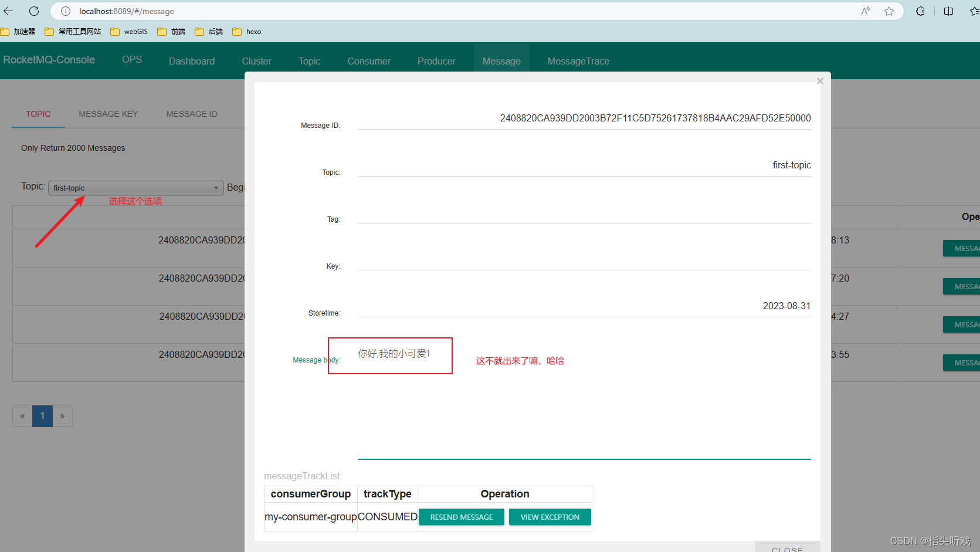The image size is (980, 552).
Task: Toggle split screen icon
Action: coord(948,11)
